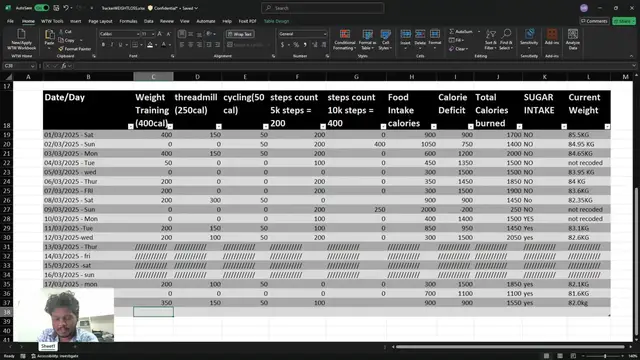Click the Copy icon in Clipboard group
The width and height of the screenshot is (640, 360).
point(61,40)
